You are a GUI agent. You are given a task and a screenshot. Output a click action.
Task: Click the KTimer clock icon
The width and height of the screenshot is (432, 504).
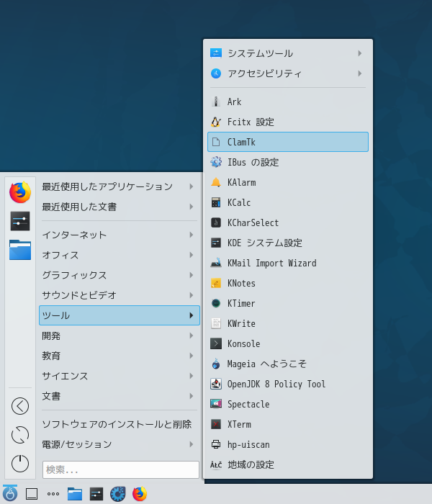[x=216, y=303]
